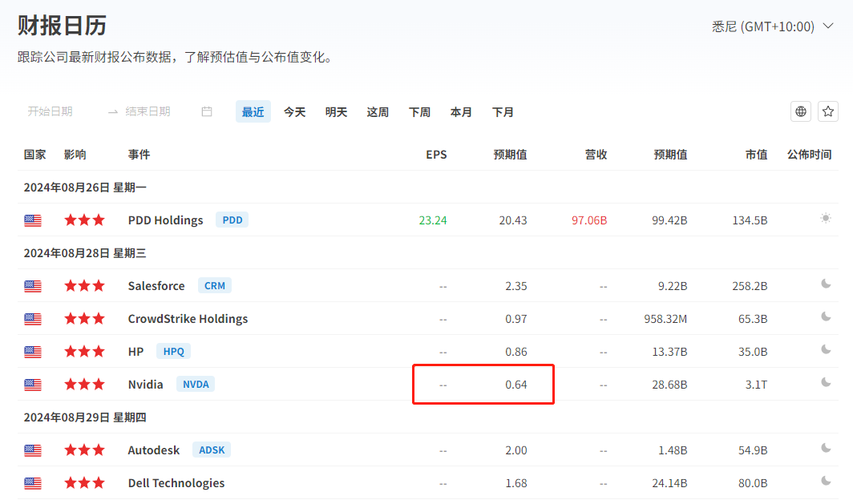Click the globe country filter icon
The width and height of the screenshot is (853, 504).
[x=801, y=111]
